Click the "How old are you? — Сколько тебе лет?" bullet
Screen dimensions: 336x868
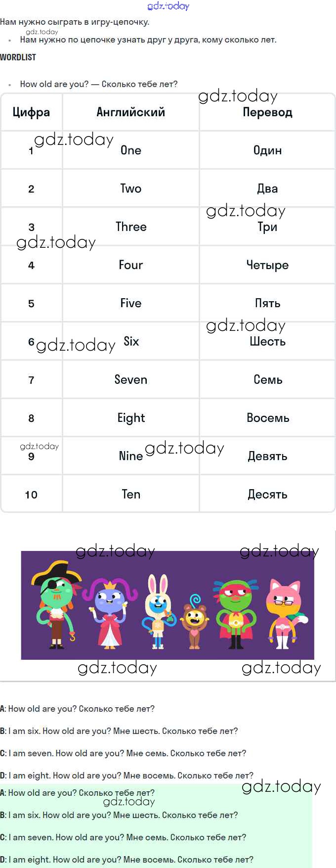[99, 84]
